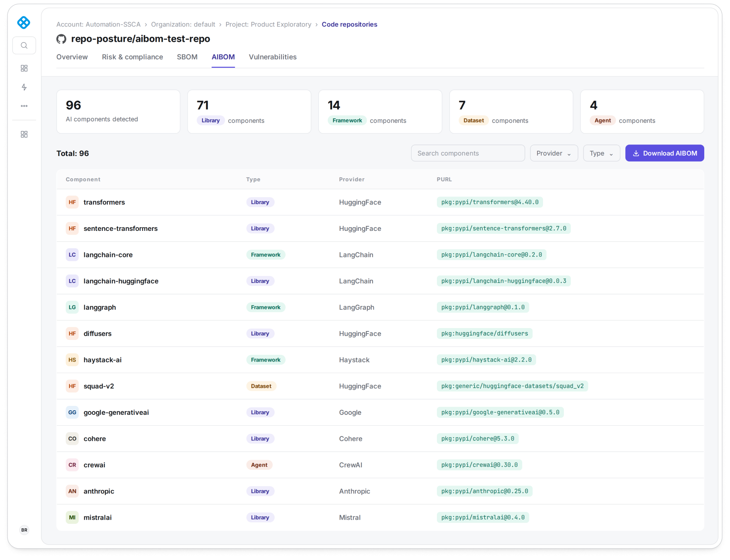The height and width of the screenshot is (560, 730).
Task: Click PURL pkg:pypi/langchain-core@0.2.0
Action: 492,255
